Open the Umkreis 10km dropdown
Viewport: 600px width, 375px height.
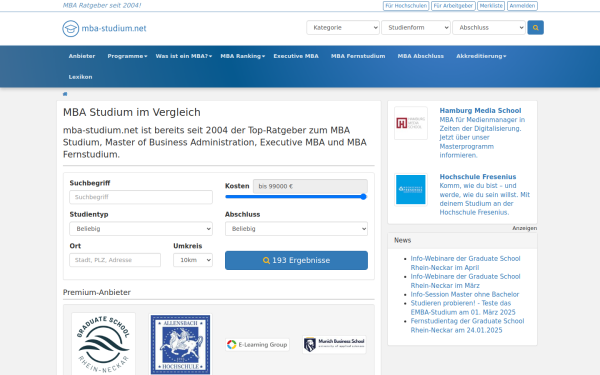pos(193,260)
